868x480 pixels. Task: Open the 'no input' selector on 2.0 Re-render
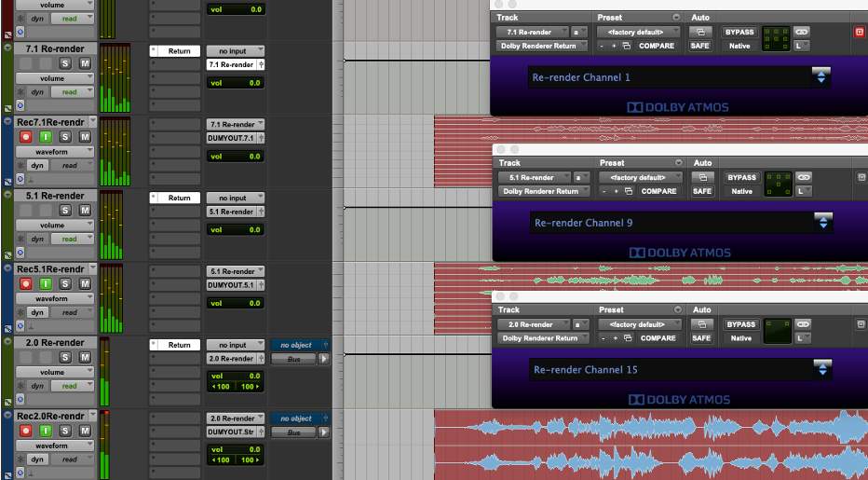(x=235, y=345)
